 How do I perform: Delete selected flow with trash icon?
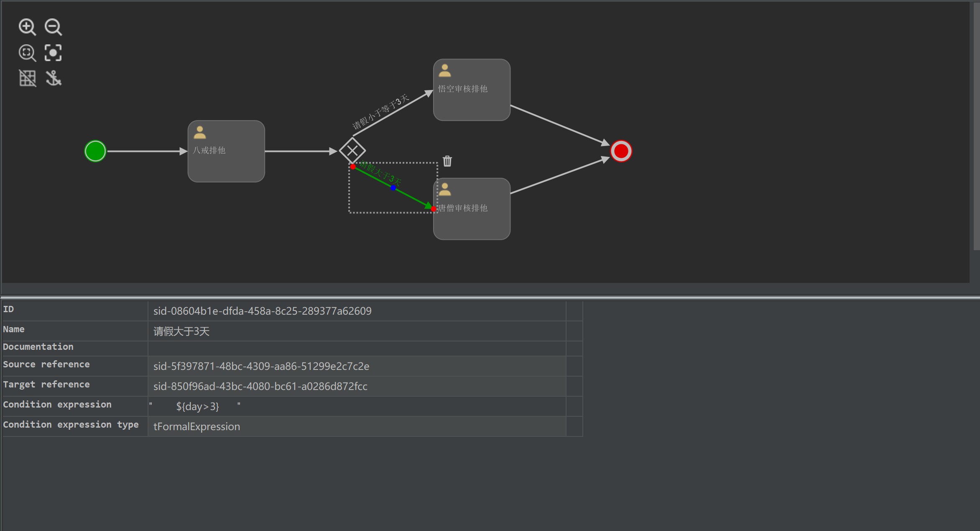tap(447, 161)
